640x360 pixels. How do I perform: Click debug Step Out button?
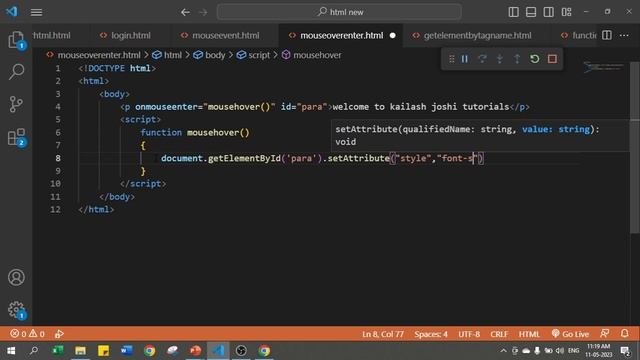click(517, 59)
